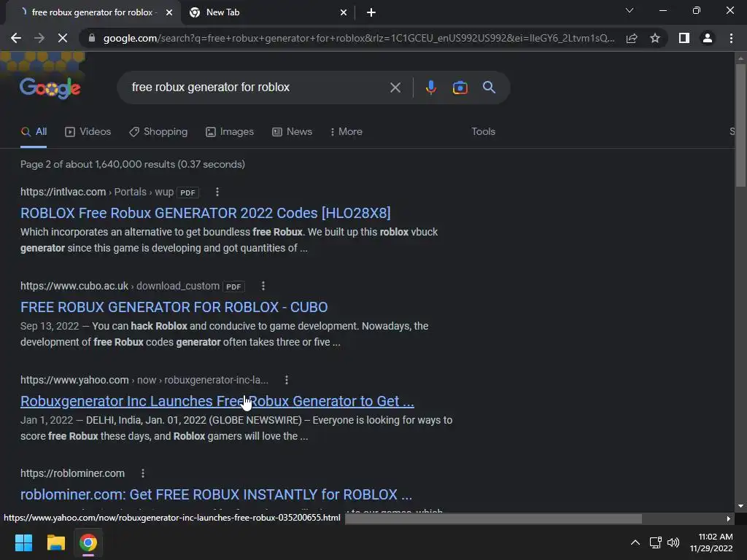
Task: Close the 'free robux generator' tab
Action: click(169, 13)
